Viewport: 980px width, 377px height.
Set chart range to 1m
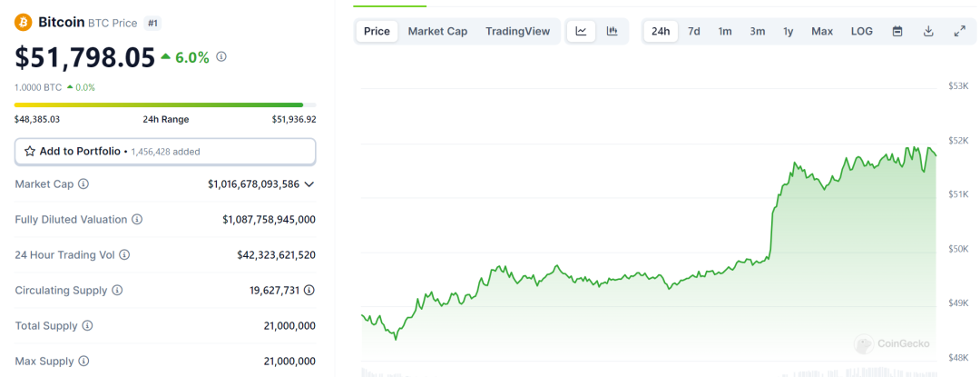[725, 31]
